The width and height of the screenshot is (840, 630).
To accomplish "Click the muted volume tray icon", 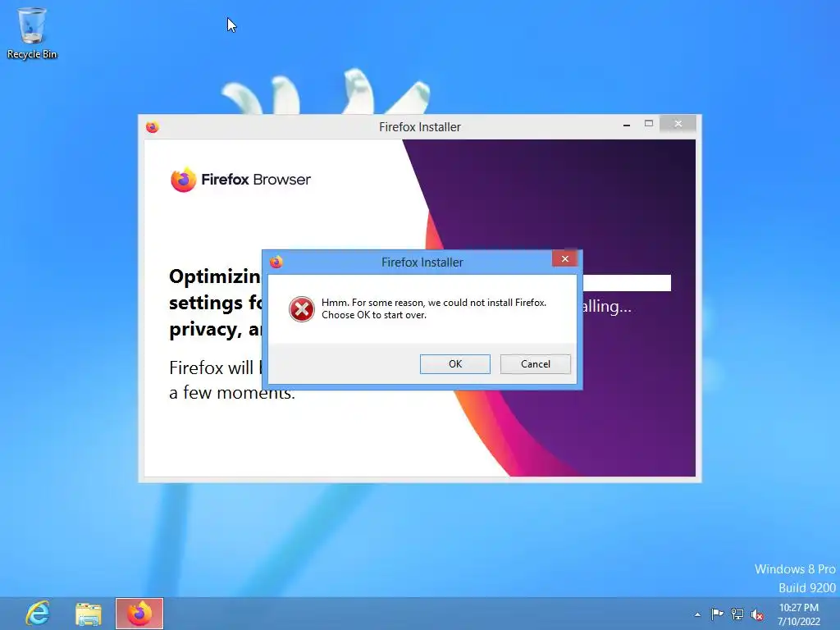I will (x=757, y=614).
